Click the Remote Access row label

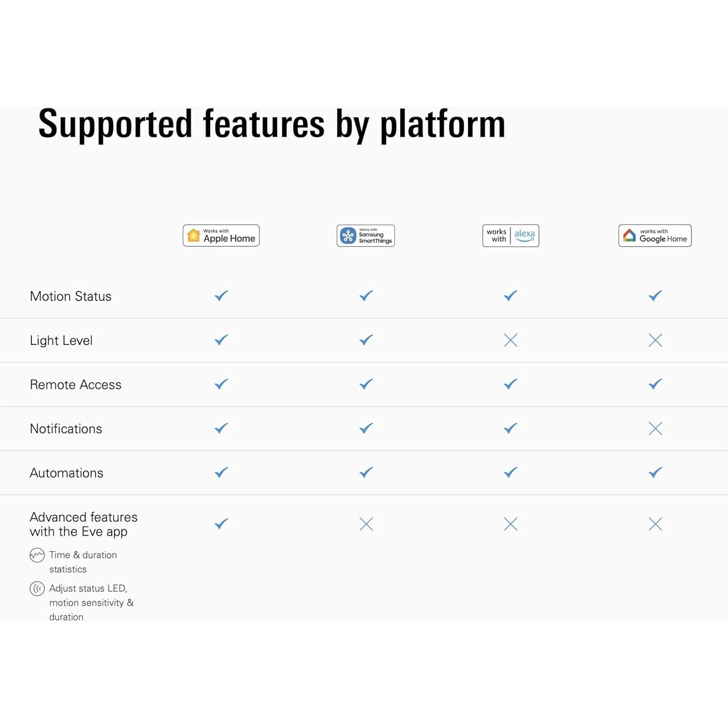pos(76,385)
